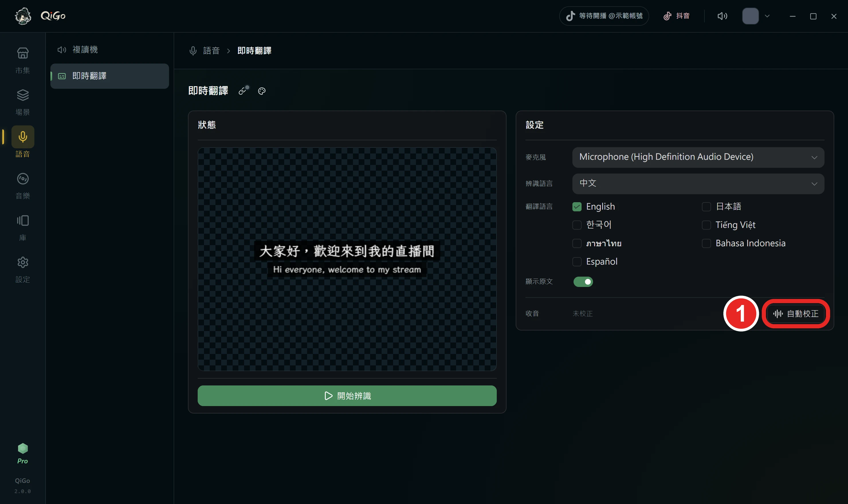Viewport: 848px width, 504px height.
Task: Click the user avatar square
Action: (751, 16)
